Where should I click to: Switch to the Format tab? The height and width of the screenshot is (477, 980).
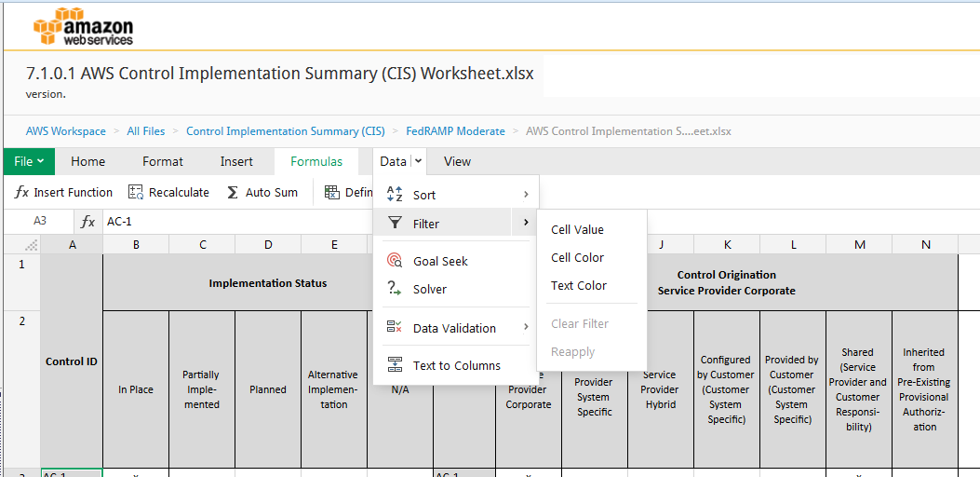coord(163,161)
